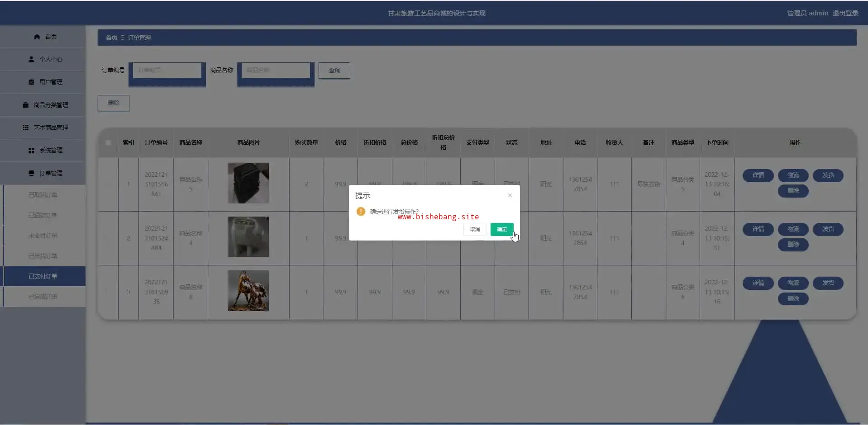Open 详情 for order 2022121 3101524 484

[758, 229]
